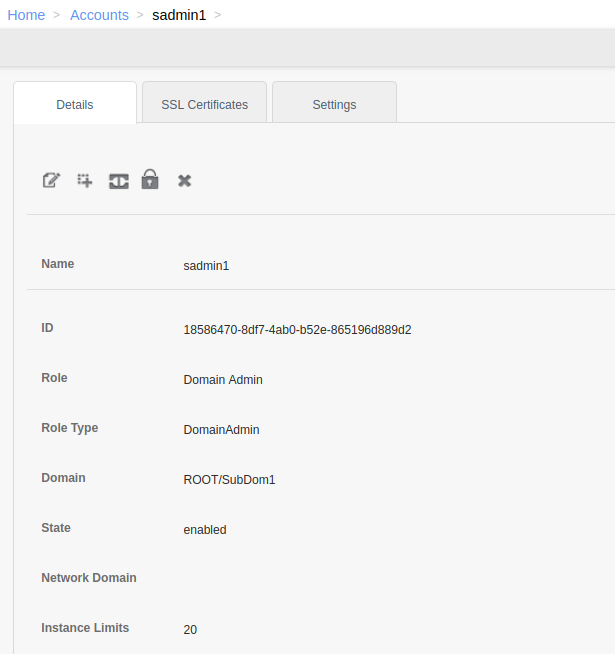Click the Name label
The height and width of the screenshot is (654, 615).
click(58, 264)
